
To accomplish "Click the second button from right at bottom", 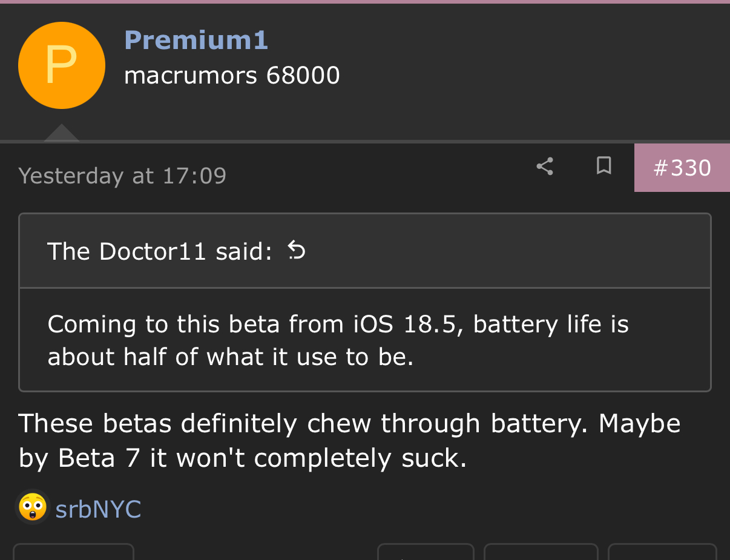I will [541, 552].
